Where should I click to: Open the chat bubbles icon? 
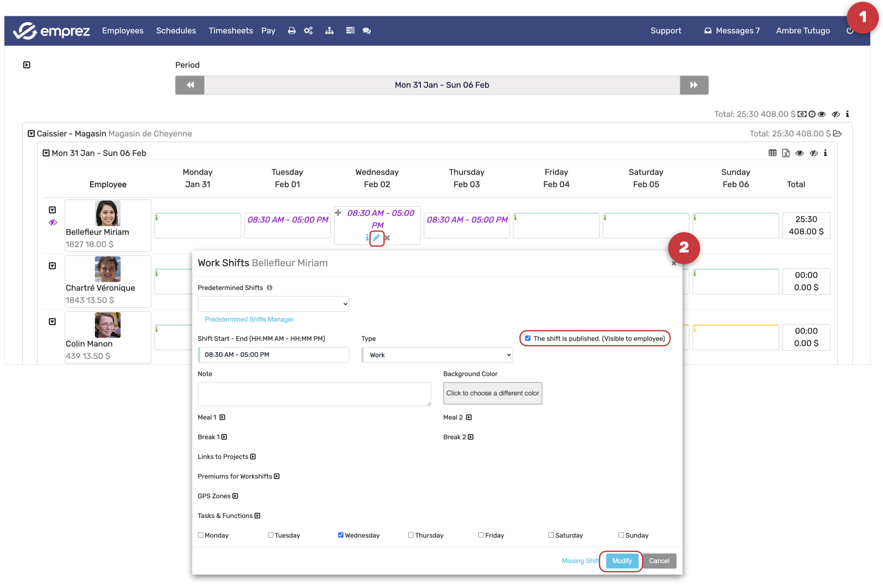[x=366, y=31]
